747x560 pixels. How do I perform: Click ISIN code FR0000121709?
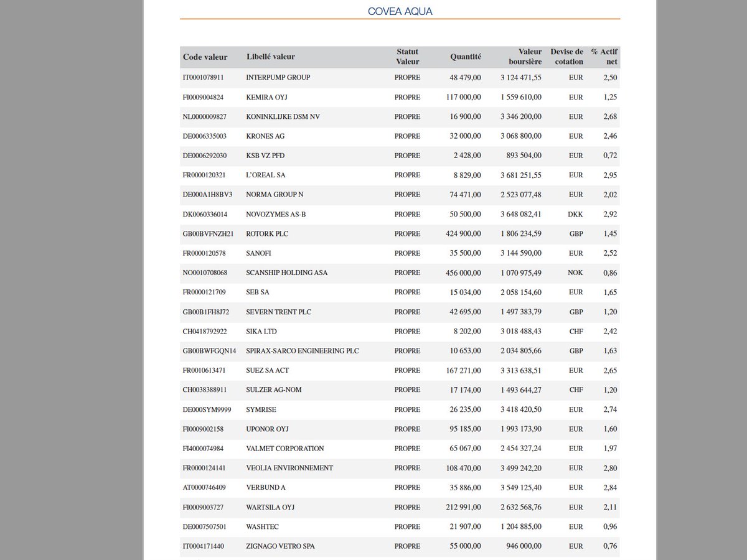204,292
